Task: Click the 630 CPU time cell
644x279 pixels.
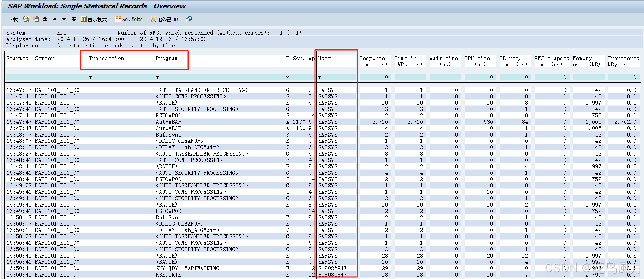Action: pos(488,122)
